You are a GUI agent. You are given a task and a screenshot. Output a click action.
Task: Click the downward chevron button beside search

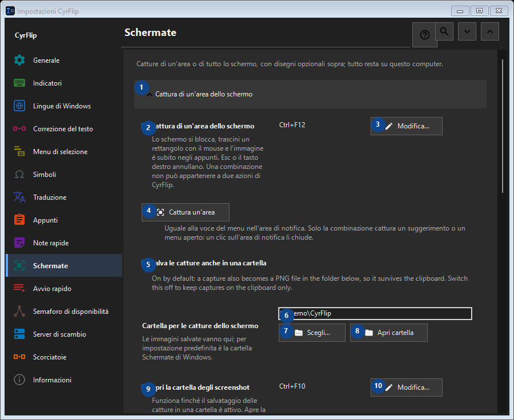[x=467, y=31]
